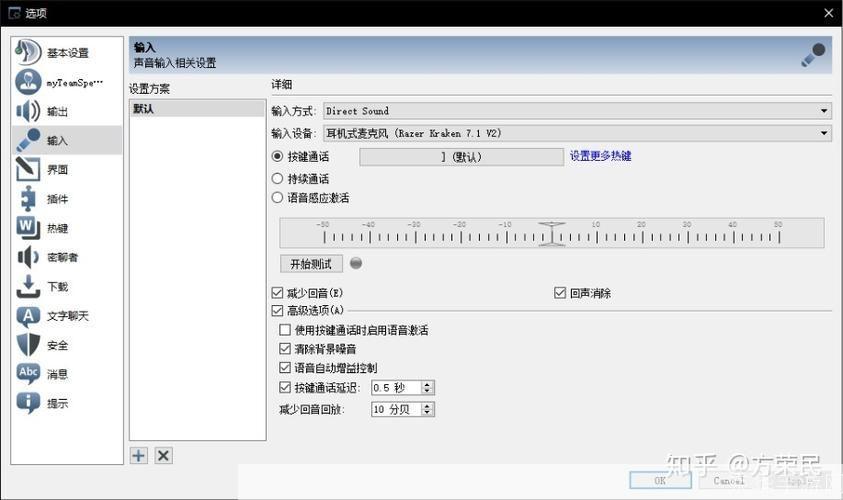The height and width of the screenshot is (500, 843).
Task: Open the 密聊者 whisper icon
Action: [x=28, y=257]
